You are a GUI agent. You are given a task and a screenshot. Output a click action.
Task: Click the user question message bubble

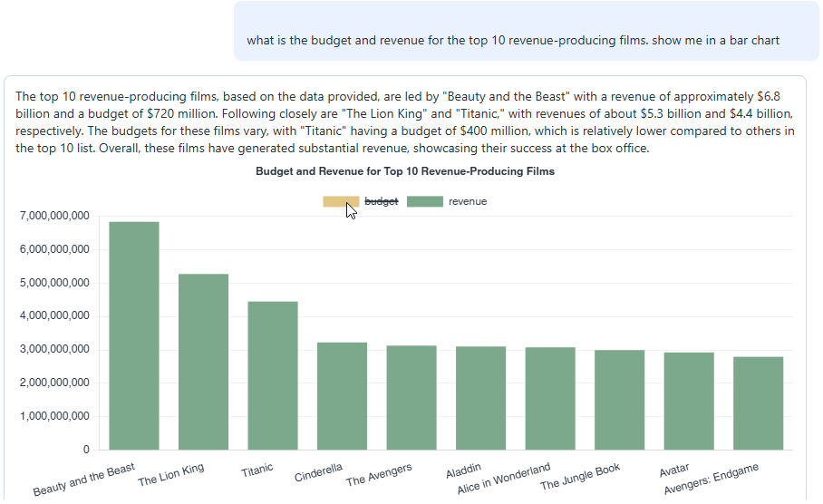[x=513, y=40]
